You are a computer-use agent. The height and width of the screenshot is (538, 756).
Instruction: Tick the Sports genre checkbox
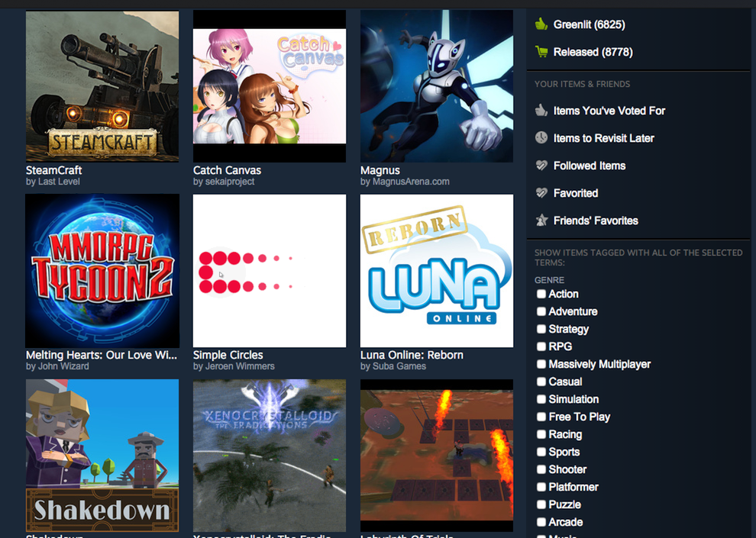coord(541,452)
